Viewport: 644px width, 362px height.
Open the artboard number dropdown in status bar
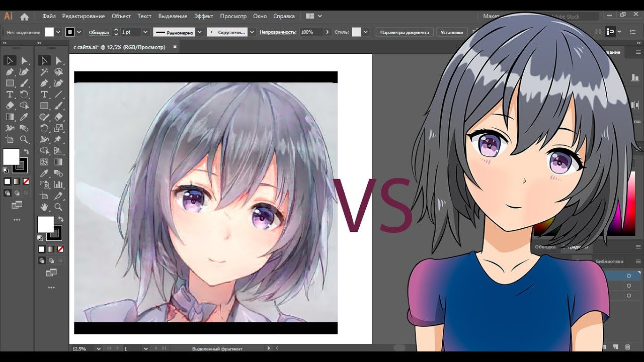[x=145, y=348]
